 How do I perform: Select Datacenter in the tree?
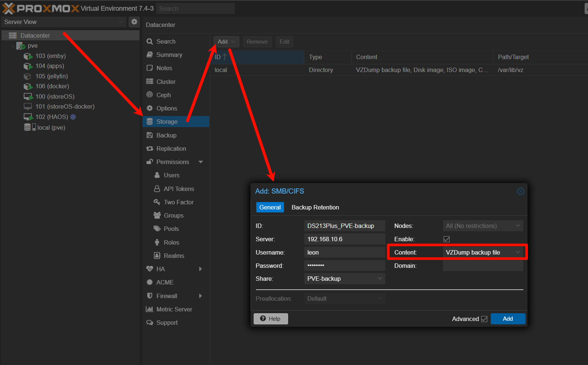point(70,35)
